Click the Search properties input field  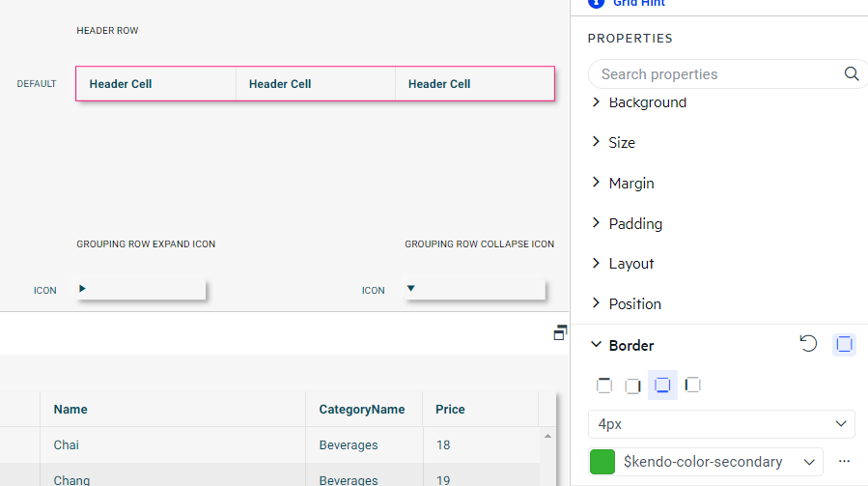714,74
